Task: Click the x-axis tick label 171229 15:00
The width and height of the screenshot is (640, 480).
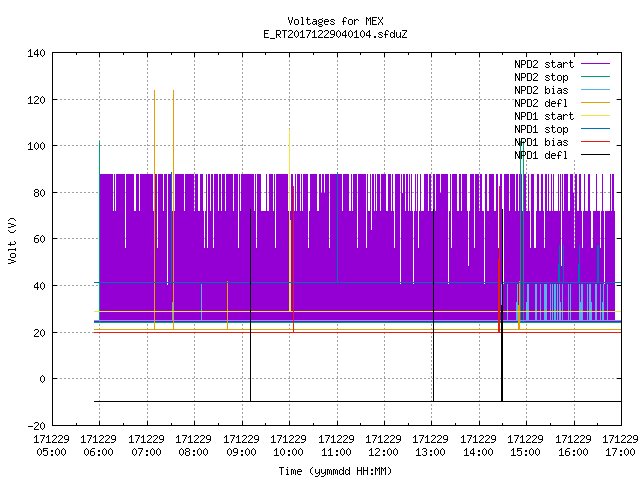Action: point(525,446)
